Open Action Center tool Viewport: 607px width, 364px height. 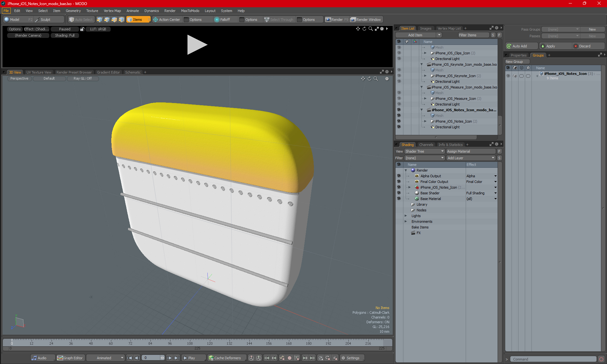[x=167, y=20]
